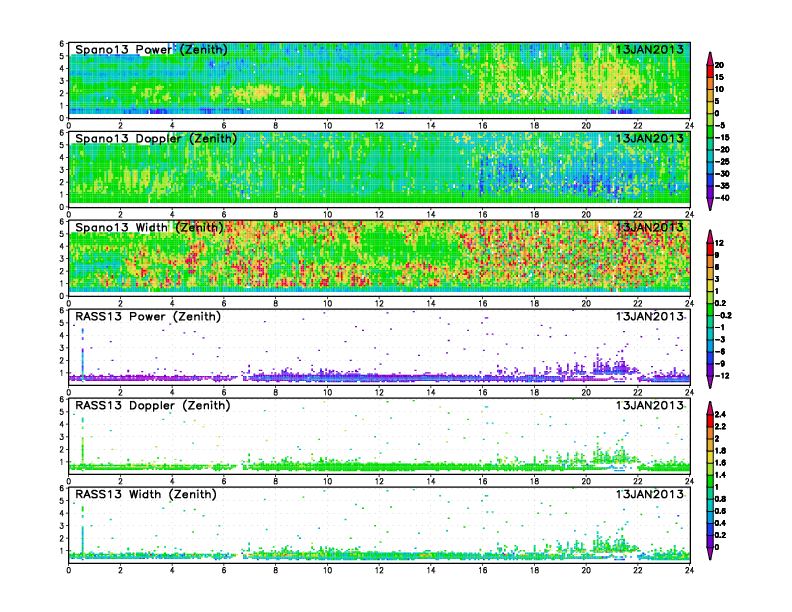The image size is (792, 612).
Task: Click hour tick '24' under RASS13 Width panel
Action: tap(689, 571)
